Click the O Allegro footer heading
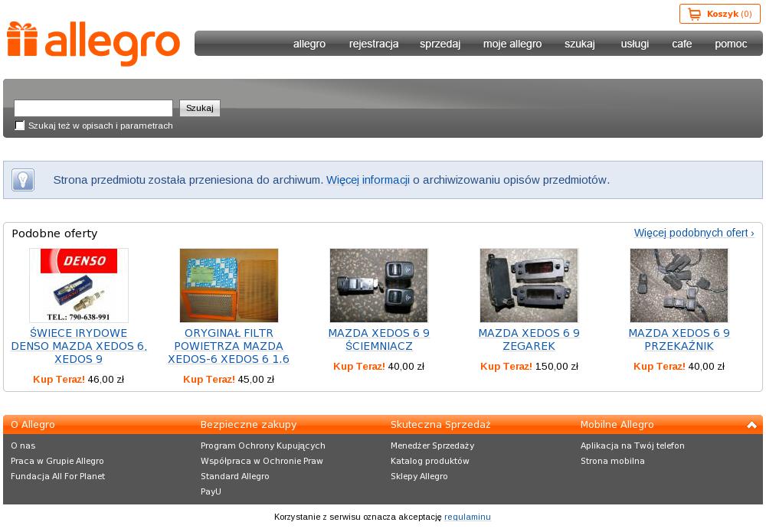Viewport: 766px width, 532px height. pyautogui.click(x=33, y=425)
